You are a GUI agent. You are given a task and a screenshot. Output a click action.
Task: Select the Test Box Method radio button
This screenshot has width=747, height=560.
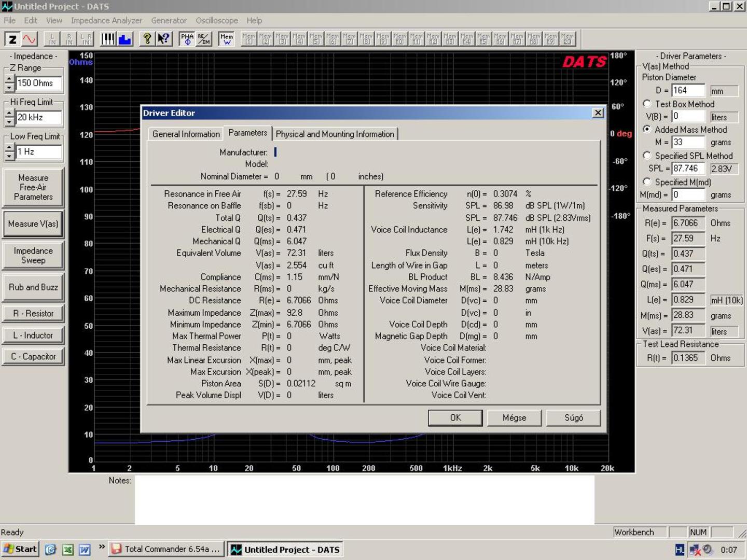pos(647,104)
